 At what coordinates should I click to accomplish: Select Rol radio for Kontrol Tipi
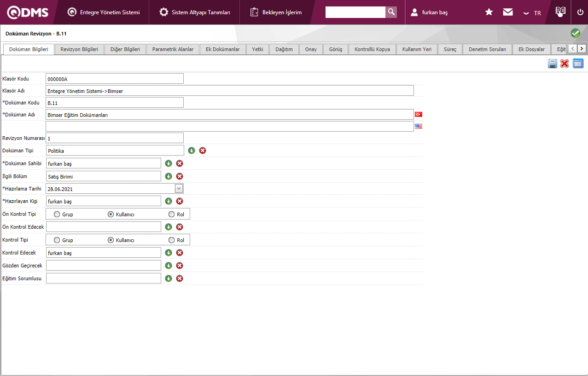click(172, 240)
